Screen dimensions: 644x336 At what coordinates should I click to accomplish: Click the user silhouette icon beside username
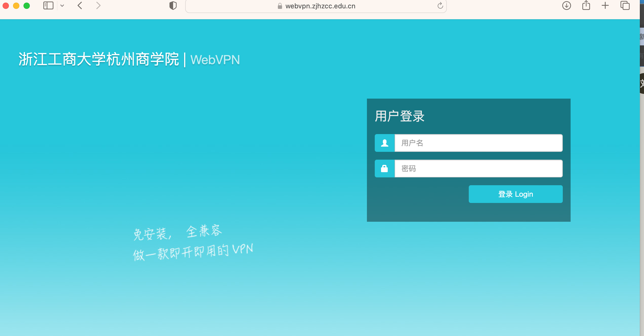pyautogui.click(x=385, y=143)
